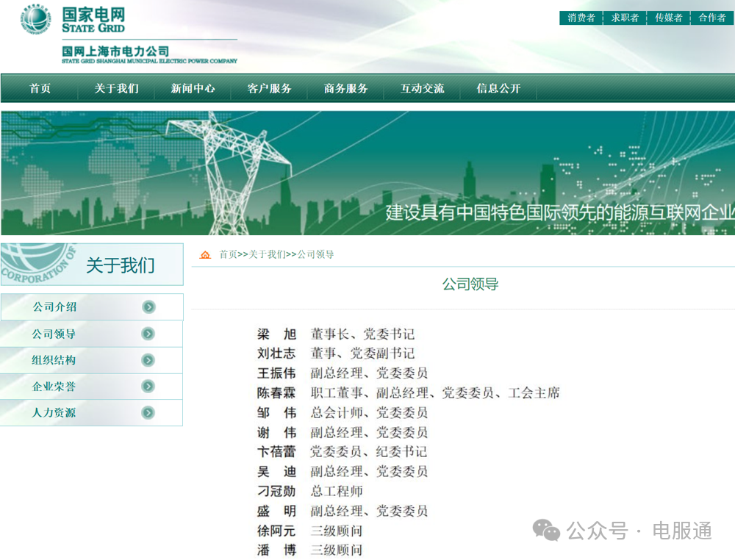Image resolution: width=735 pixels, height=560 pixels.
Task: Click the orange home icon in breadcrumb
Action: pyautogui.click(x=205, y=254)
